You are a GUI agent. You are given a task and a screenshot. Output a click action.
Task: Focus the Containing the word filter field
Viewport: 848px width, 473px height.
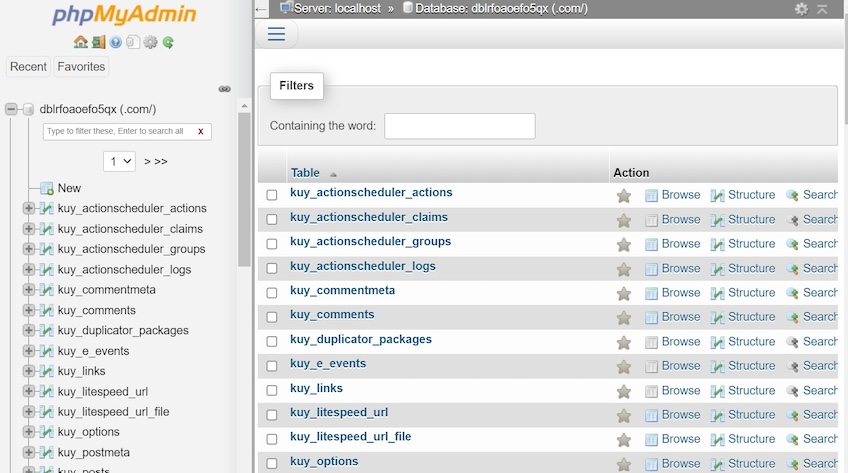460,126
